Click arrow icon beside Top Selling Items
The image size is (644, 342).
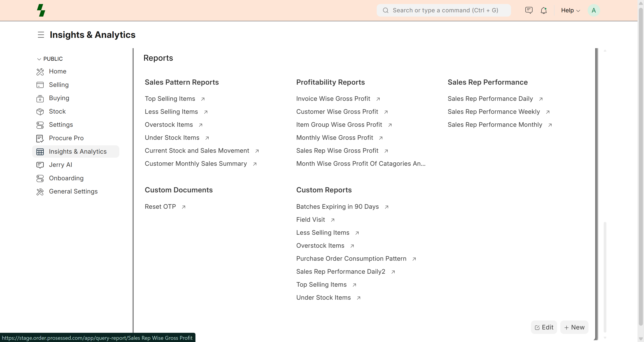pyautogui.click(x=203, y=99)
